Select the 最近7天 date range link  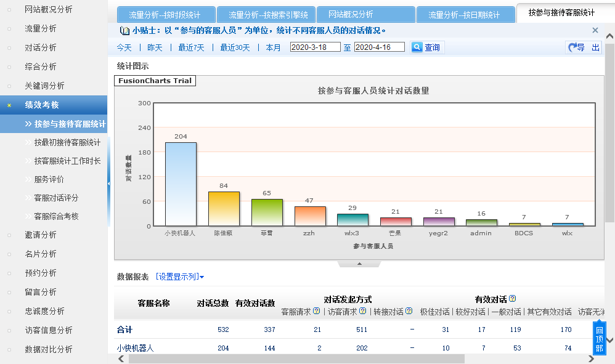pyautogui.click(x=191, y=47)
